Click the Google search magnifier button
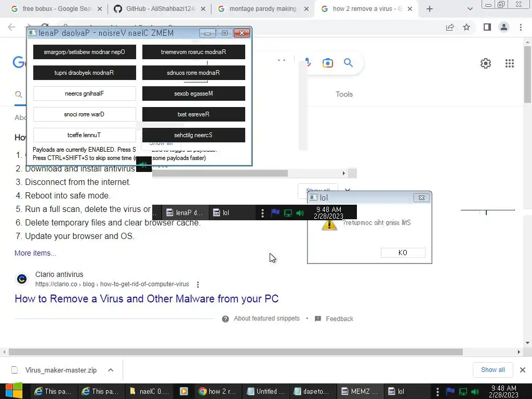The width and height of the screenshot is (532, 399). 348,63
